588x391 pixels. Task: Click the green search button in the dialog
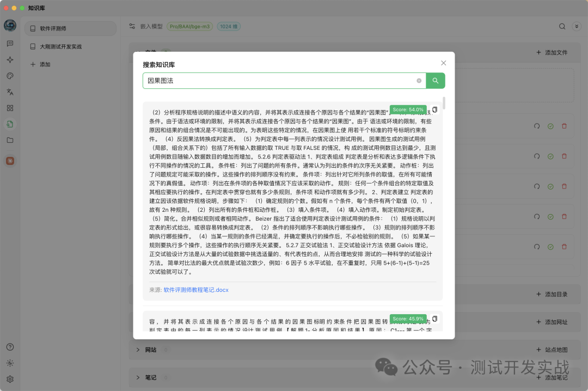pyautogui.click(x=434, y=81)
